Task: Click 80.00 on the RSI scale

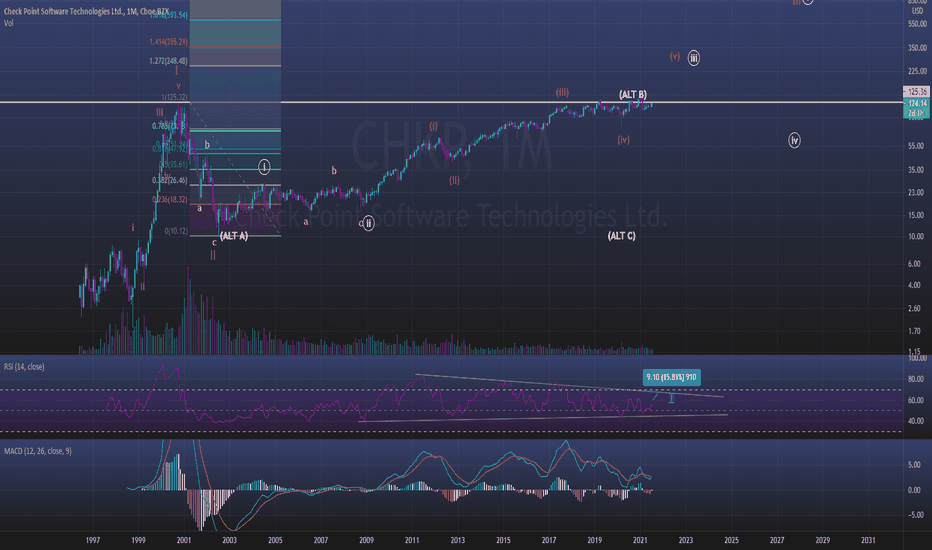Action: click(x=916, y=379)
